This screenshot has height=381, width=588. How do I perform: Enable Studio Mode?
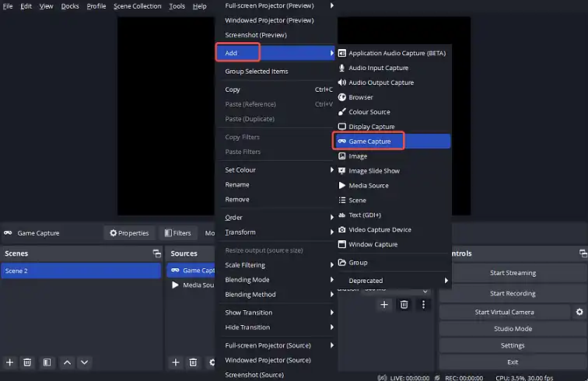(513, 329)
